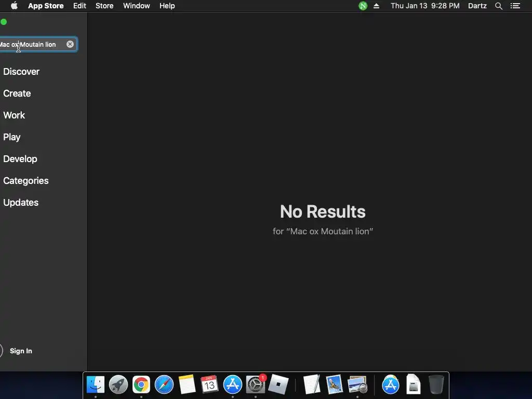The width and height of the screenshot is (532, 399).
Task: Launch Roblox from the Dock
Action: pyautogui.click(x=278, y=384)
